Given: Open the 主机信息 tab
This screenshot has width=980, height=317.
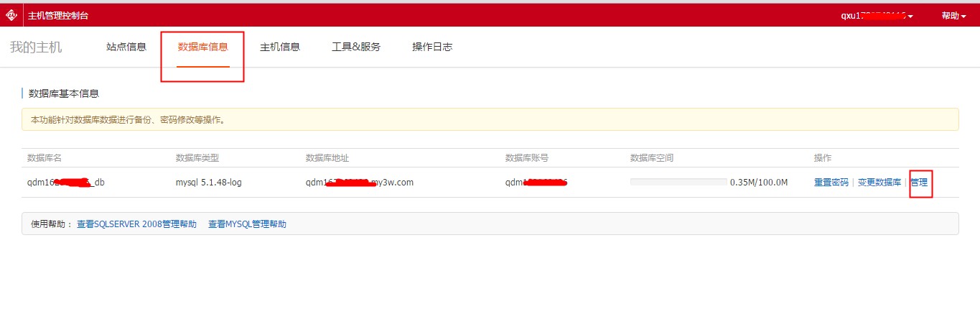Looking at the screenshot, I should [280, 47].
